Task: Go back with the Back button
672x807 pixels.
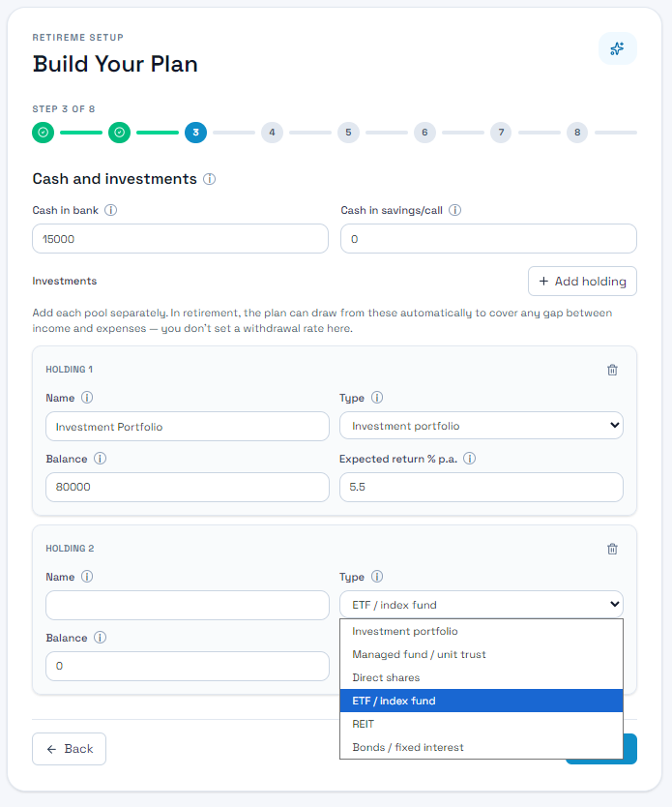Action: [69, 749]
